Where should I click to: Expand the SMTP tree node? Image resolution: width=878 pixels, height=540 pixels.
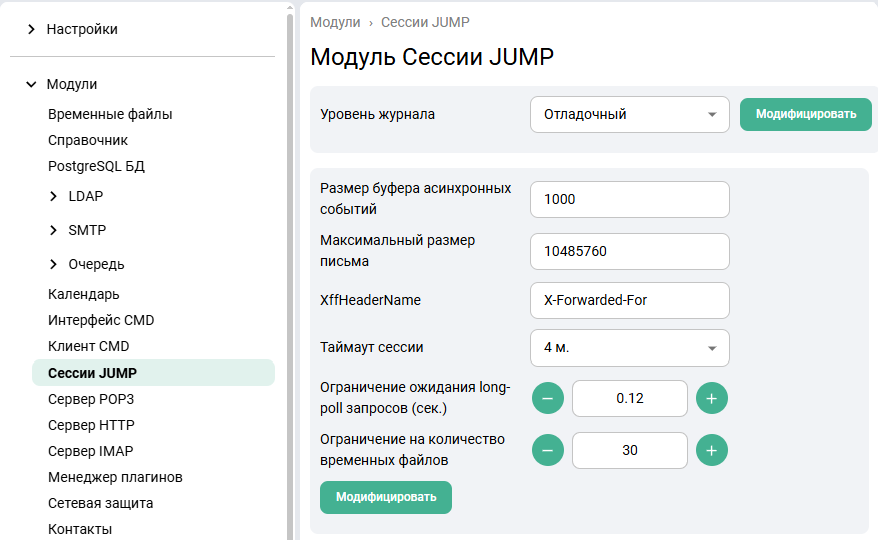point(54,230)
